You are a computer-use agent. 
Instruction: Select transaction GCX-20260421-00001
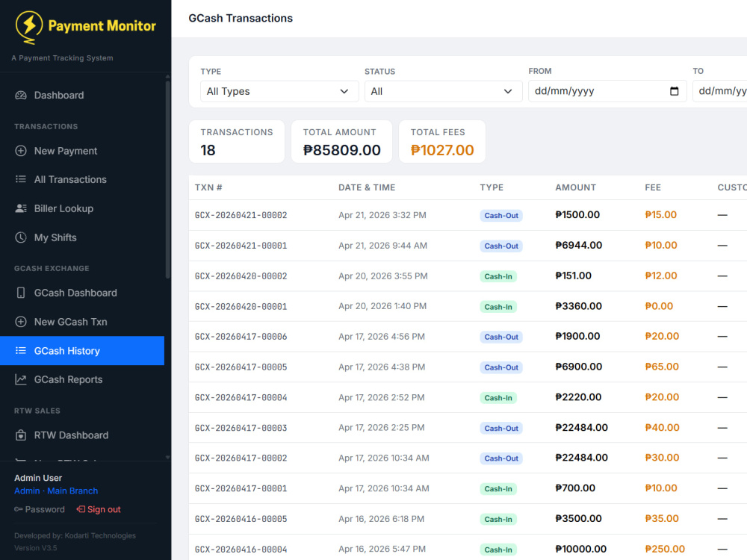click(241, 246)
